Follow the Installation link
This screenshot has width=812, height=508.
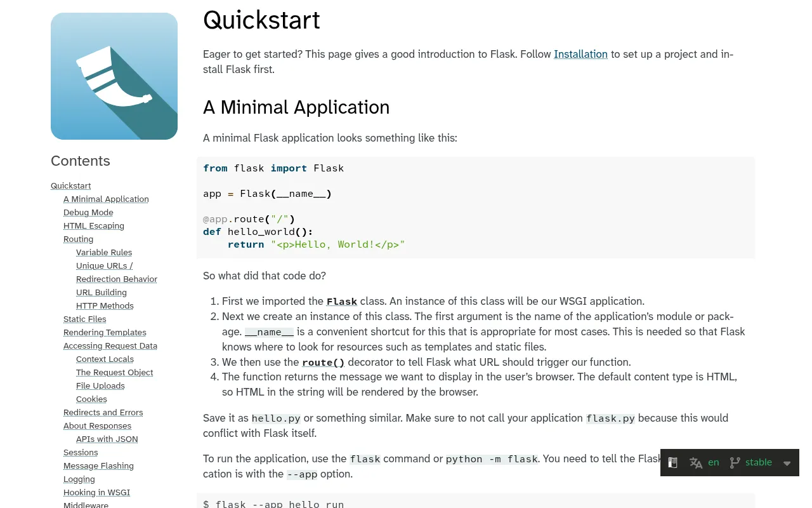coord(580,54)
